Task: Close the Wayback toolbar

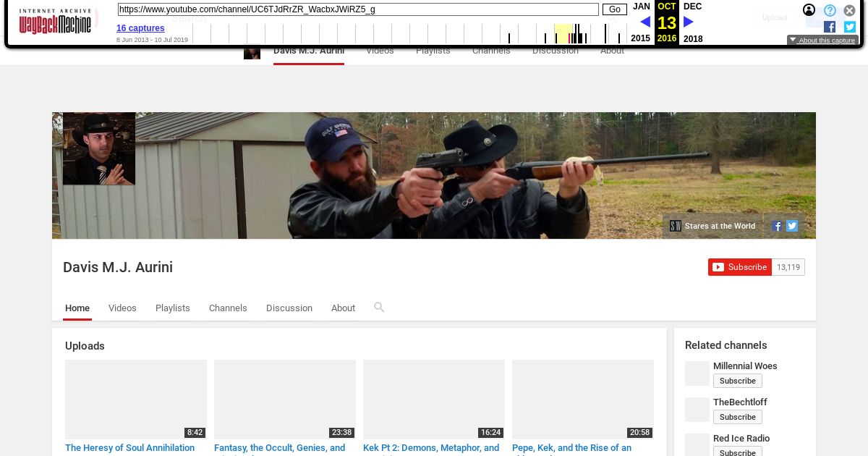Action: tap(850, 10)
